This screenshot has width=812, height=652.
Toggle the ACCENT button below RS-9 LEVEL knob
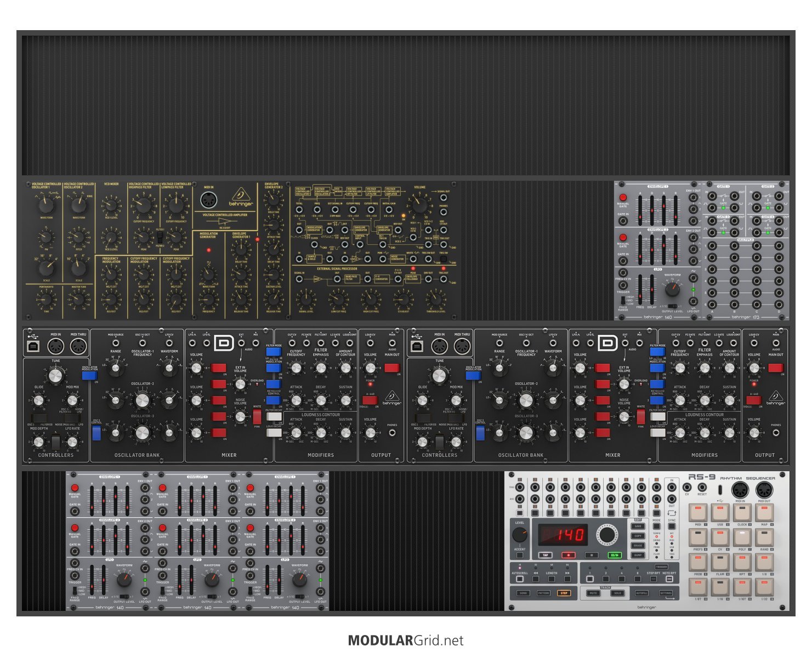(x=520, y=555)
